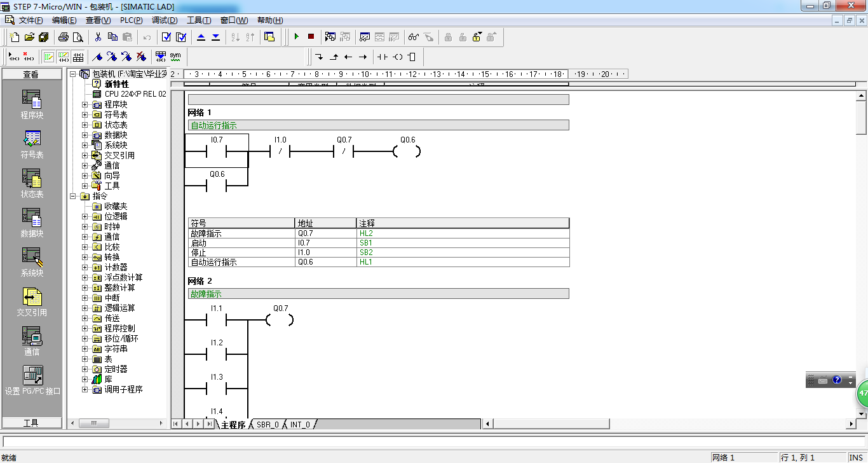
Task: Open the PLC(P) menu
Action: coord(131,20)
